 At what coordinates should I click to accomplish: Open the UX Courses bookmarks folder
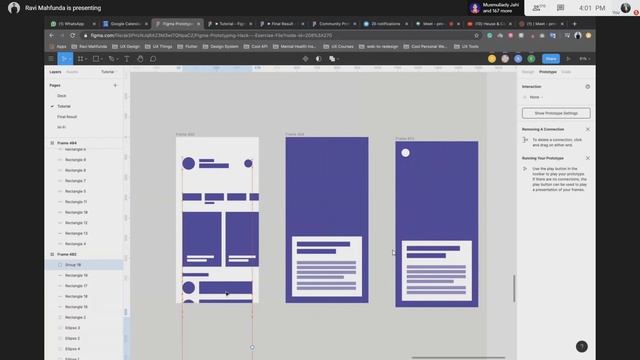tap(339, 47)
